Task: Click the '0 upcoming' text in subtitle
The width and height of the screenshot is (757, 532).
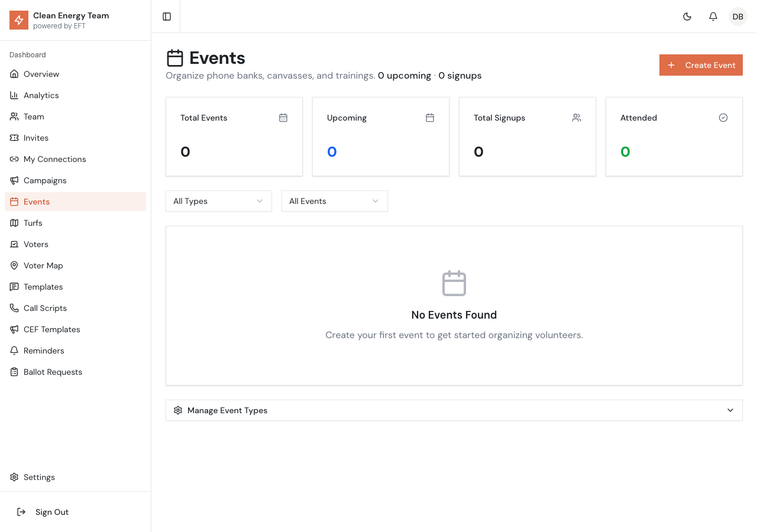Action: (405, 76)
